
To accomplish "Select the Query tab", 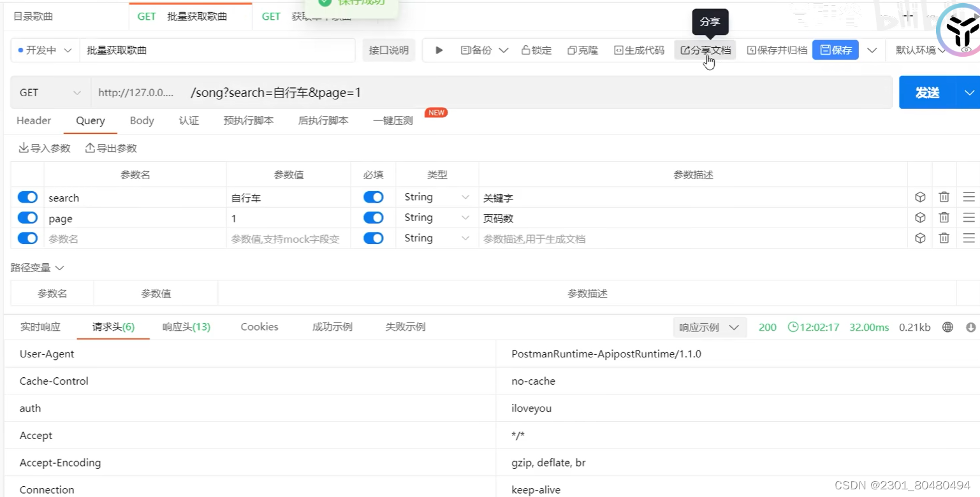I will (91, 120).
